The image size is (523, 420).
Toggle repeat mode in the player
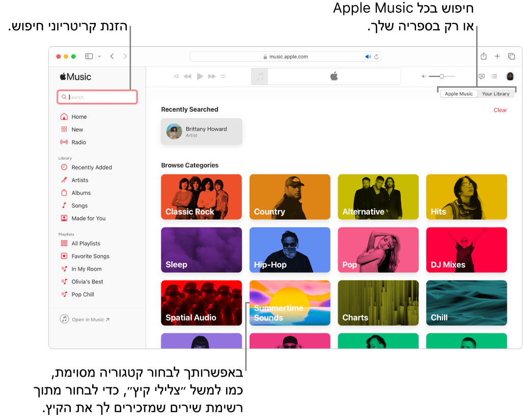point(224,76)
